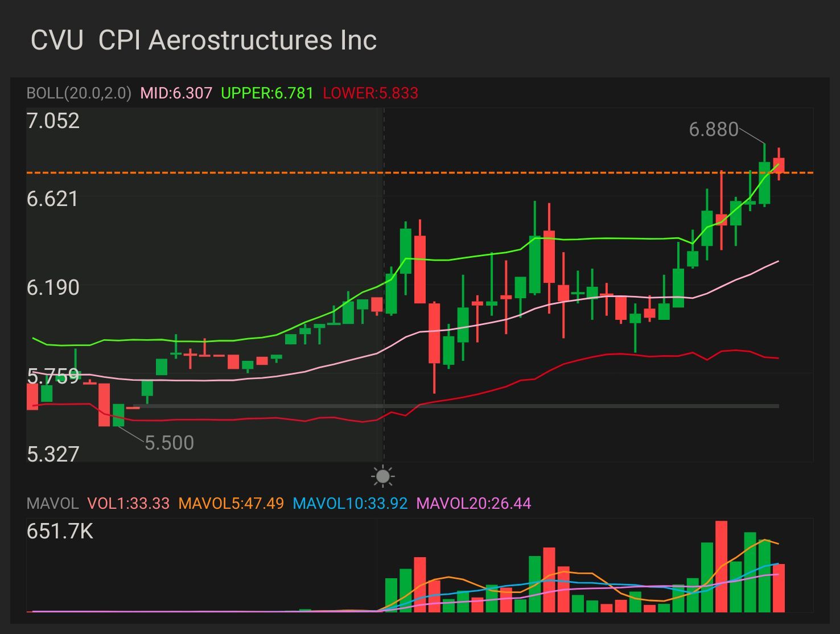840x634 pixels.
Task: Click the 6.190 price axis label
Action: point(53,287)
